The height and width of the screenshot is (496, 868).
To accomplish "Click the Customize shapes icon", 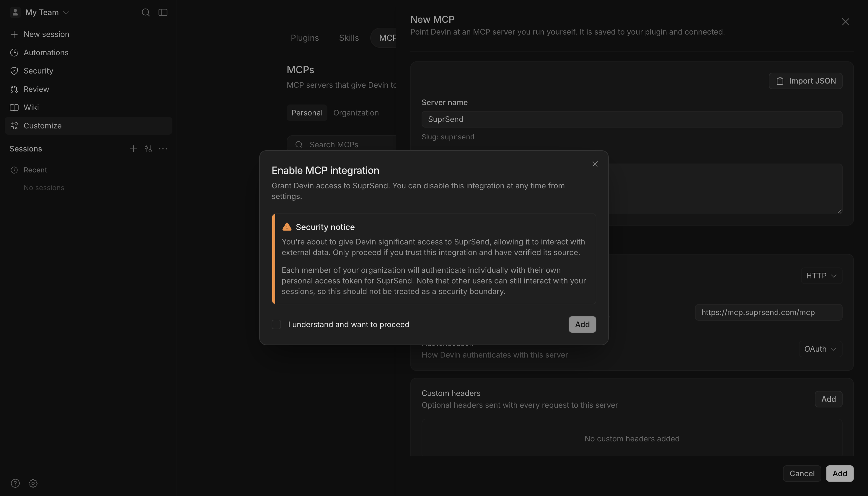I will coord(14,126).
